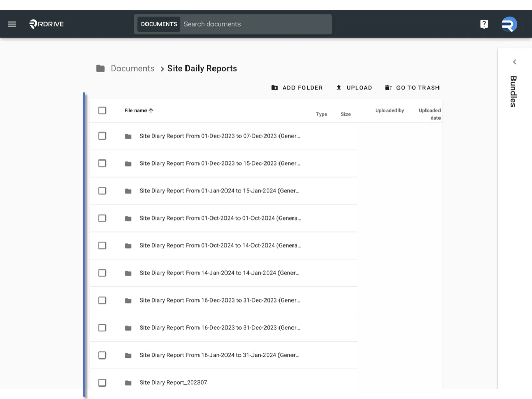Open the navigation hamburger menu
Viewport: 532px width, 399px height.
point(12,24)
